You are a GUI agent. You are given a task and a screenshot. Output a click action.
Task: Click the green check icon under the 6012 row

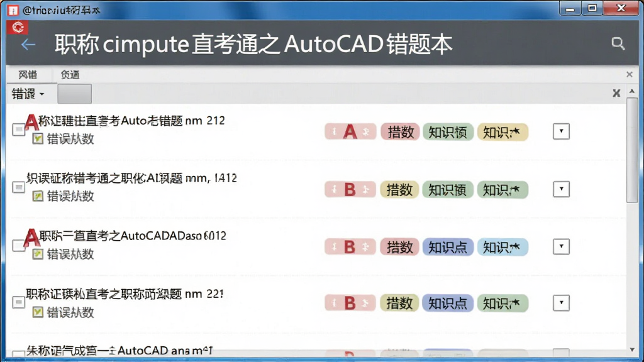[x=38, y=254]
